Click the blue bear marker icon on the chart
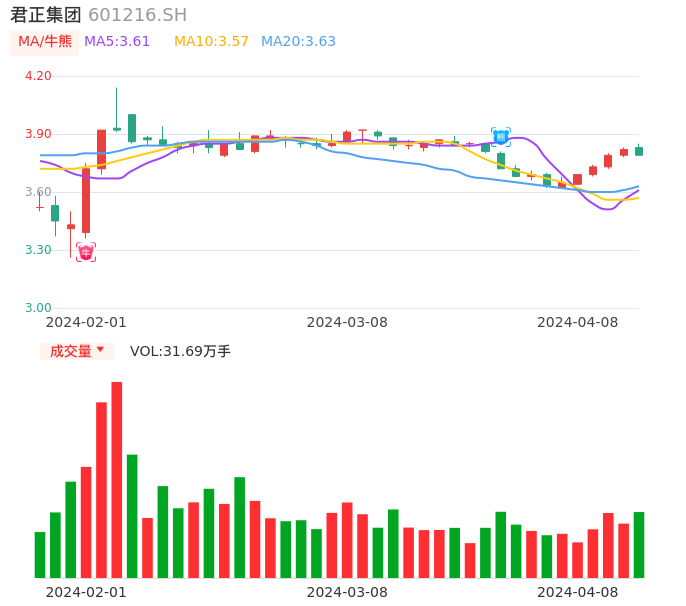Image resolution: width=686 pixels, height=606 pixels. point(500,137)
